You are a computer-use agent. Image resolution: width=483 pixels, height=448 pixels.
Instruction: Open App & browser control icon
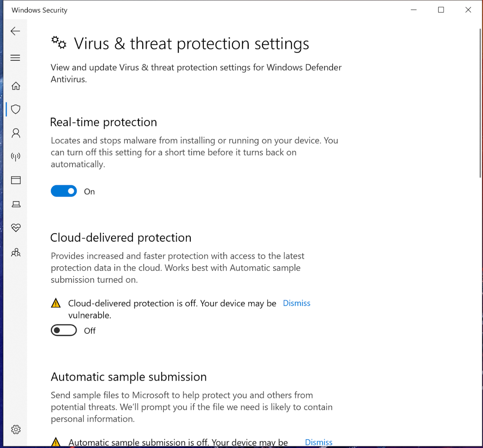16,180
